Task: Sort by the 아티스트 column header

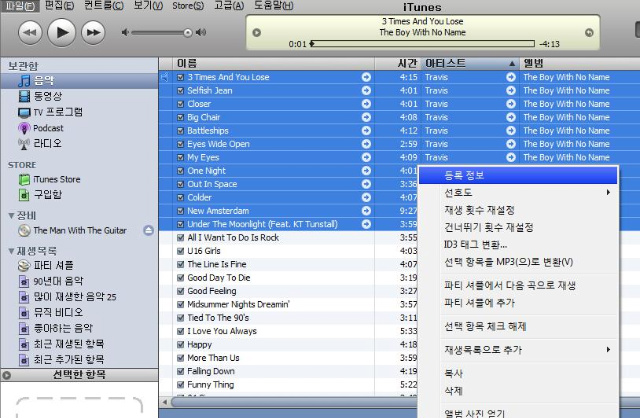Action: point(469,63)
